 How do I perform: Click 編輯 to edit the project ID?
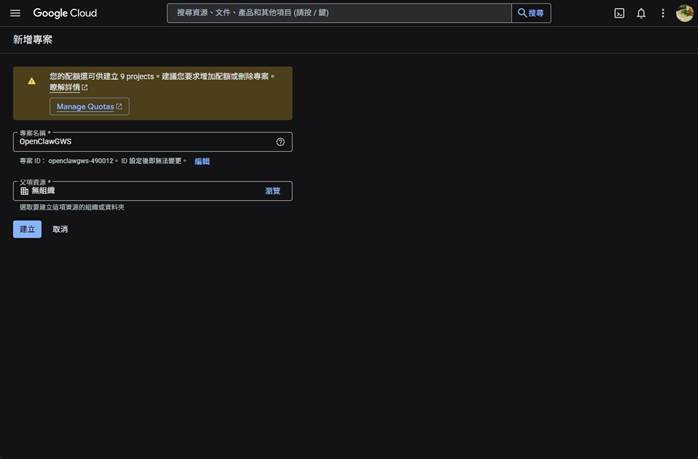[202, 161]
